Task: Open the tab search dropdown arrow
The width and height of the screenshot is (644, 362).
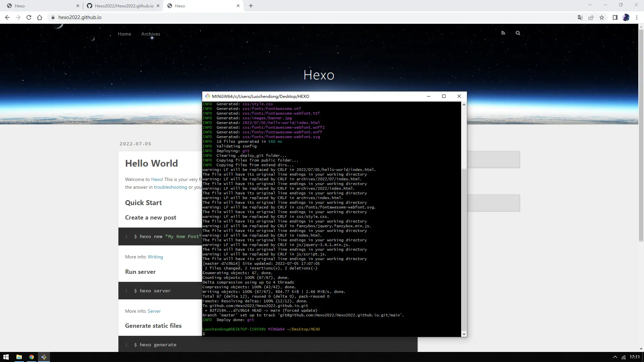Action: (590, 5)
